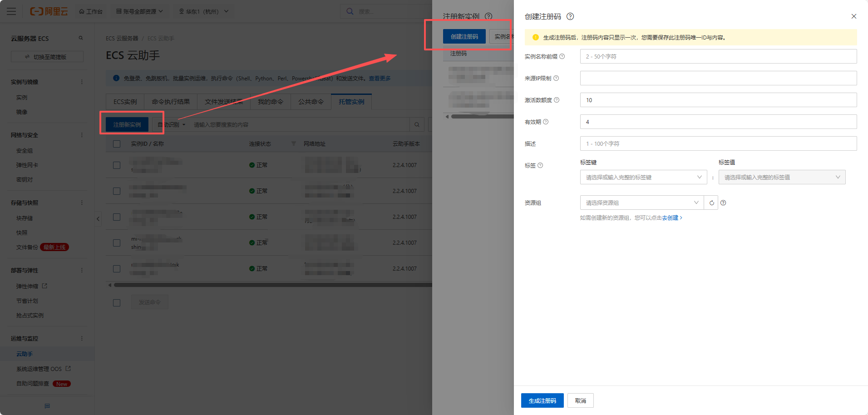Follow the 去创建 link for resource group
This screenshot has width=868, height=415.
[x=671, y=218]
